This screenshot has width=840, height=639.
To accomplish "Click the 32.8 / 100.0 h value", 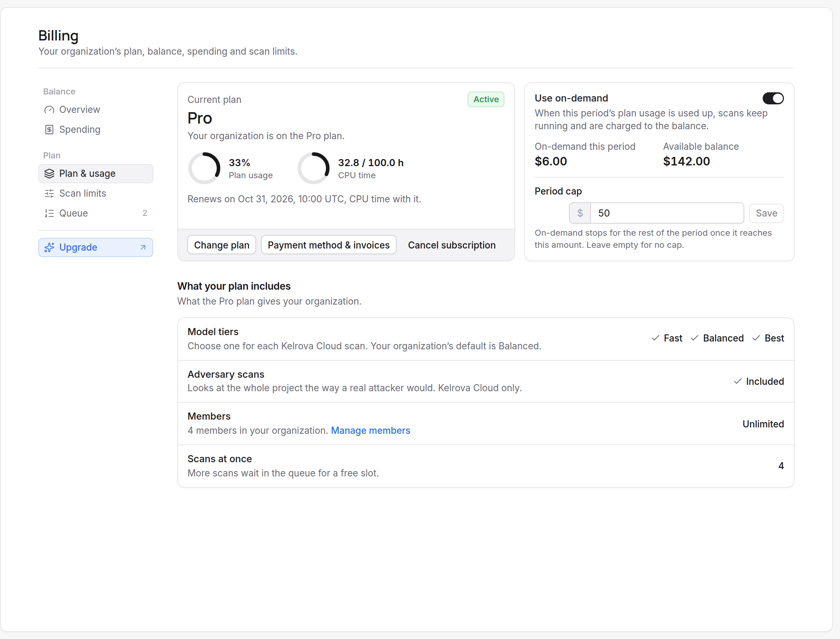I will coord(371,163).
